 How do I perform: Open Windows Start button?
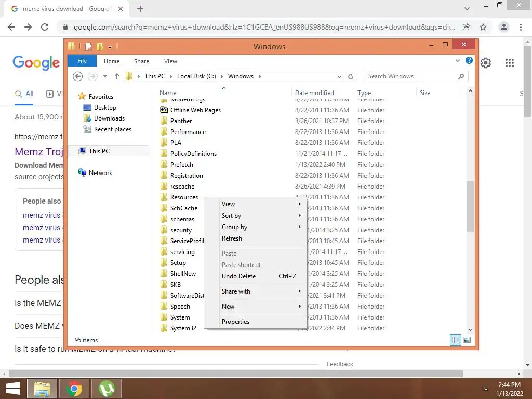coord(13,389)
